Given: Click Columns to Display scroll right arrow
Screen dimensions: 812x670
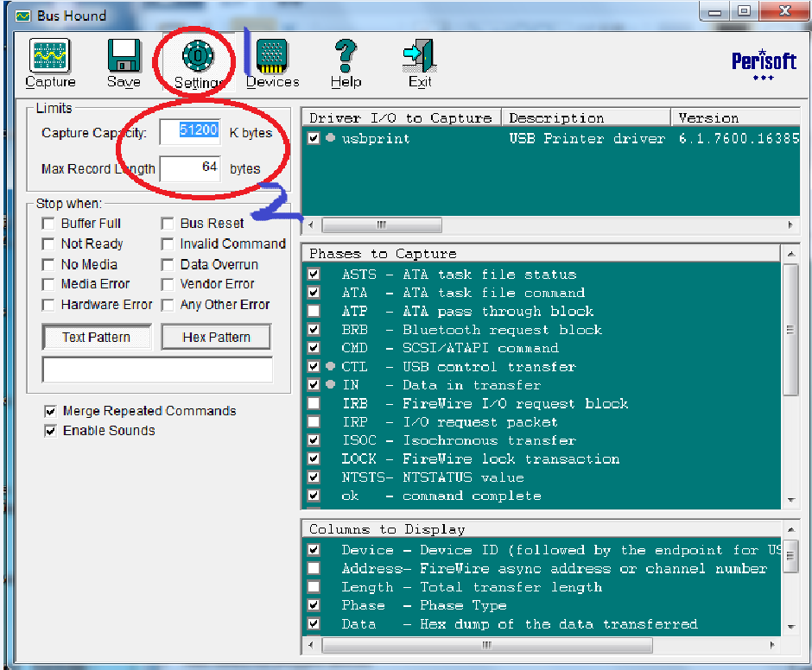Looking at the screenshot, I should tap(772, 645).
